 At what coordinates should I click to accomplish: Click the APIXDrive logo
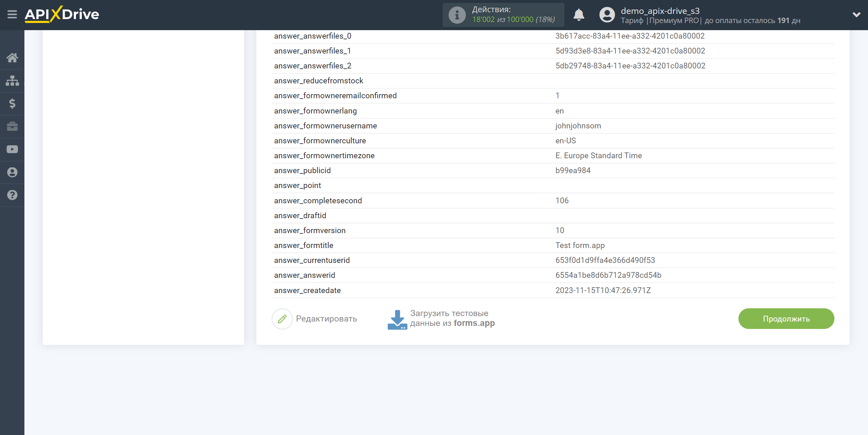(62, 15)
